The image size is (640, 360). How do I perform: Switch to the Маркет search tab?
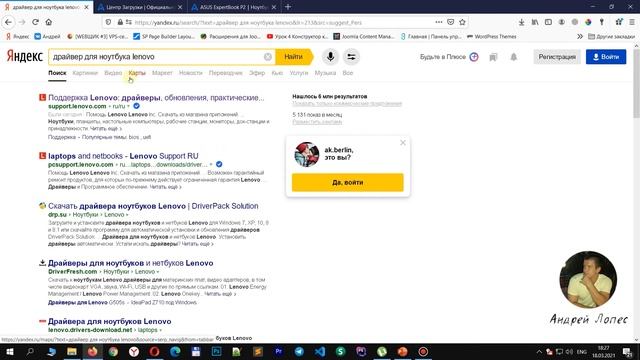click(162, 73)
